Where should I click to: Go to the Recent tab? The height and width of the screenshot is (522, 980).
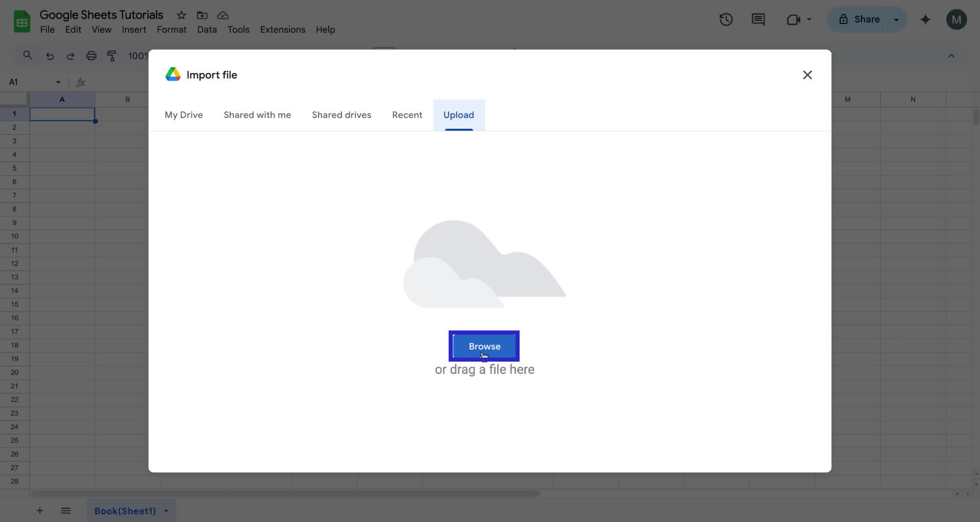[x=407, y=115]
